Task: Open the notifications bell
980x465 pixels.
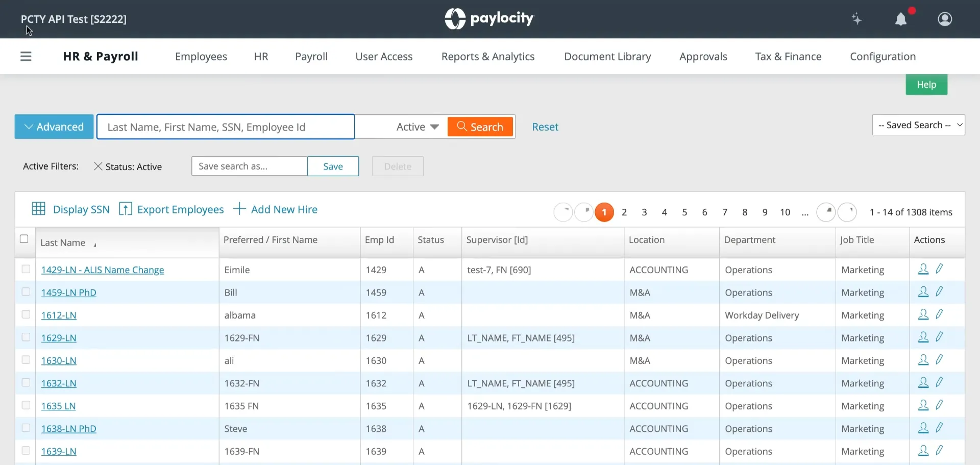Action: point(901,19)
